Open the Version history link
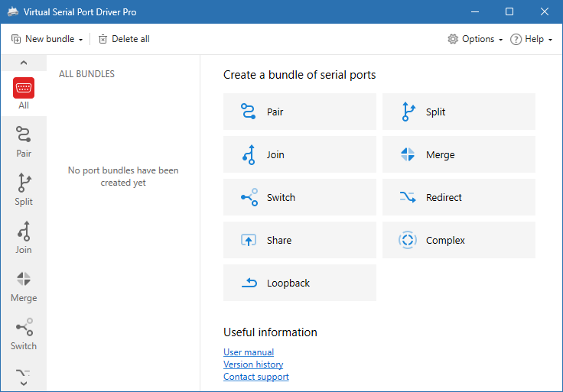The height and width of the screenshot is (392, 563). pos(253,364)
